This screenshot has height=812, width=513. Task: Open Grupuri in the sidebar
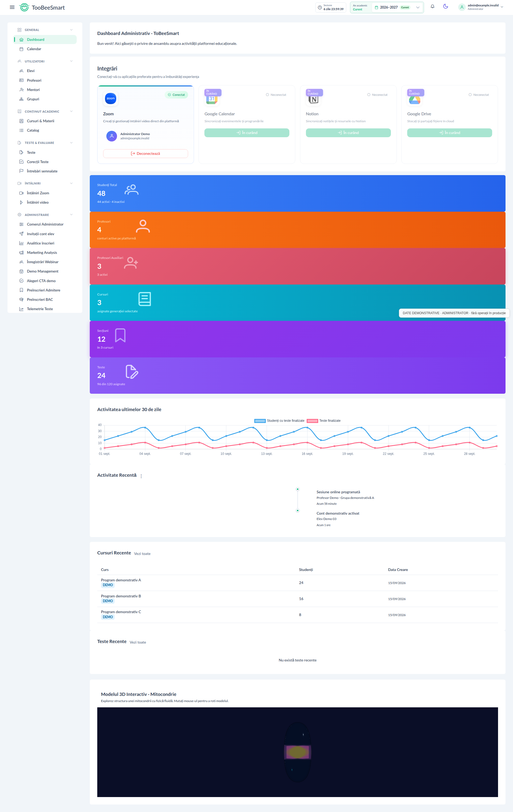(45, 99)
